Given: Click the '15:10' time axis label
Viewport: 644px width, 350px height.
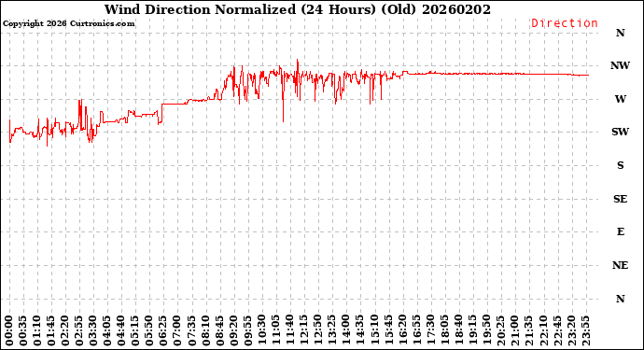Looking at the screenshot, I should [x=374, y=331].
